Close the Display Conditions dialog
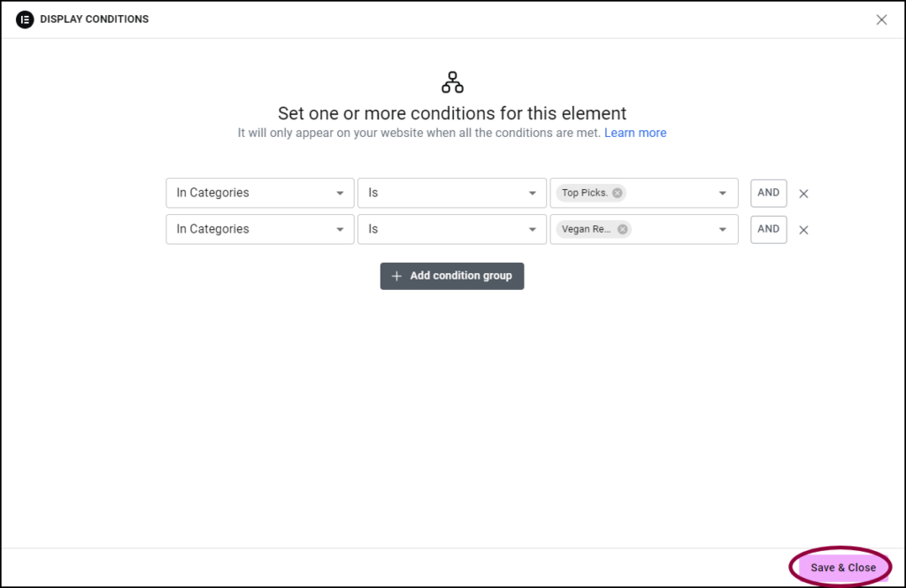The height and width of the screenshot is (588, 906). click(x=881, y=19)
